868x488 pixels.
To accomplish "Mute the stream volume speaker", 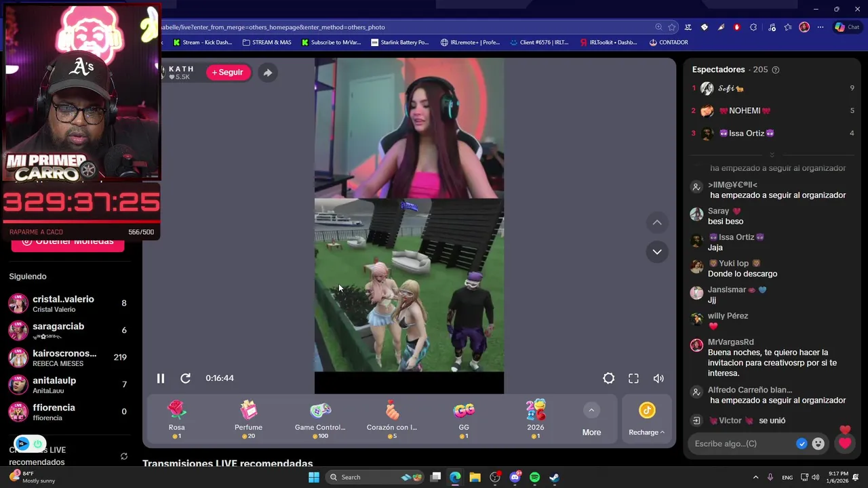I will pos(658,378).
